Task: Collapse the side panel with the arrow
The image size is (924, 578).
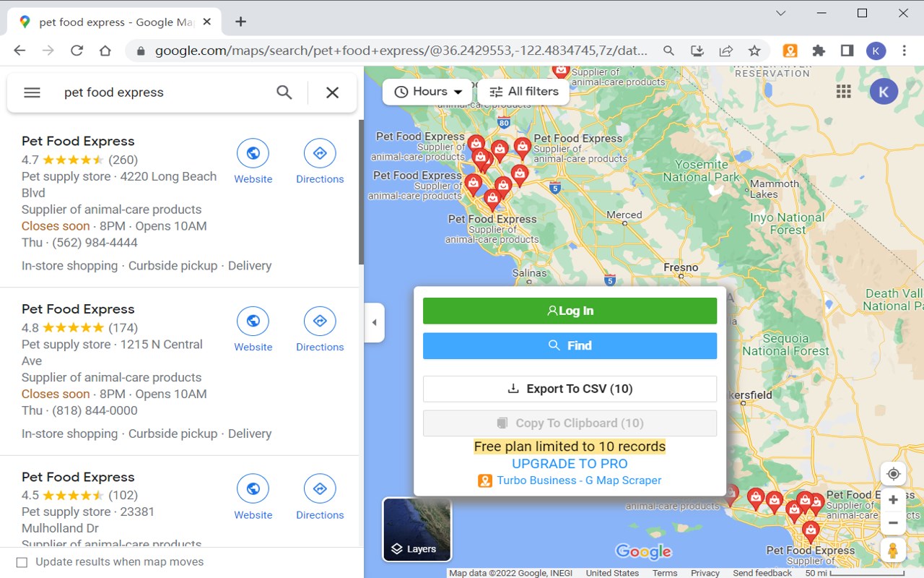Action: pyautogui.click(x=374, y=322)
